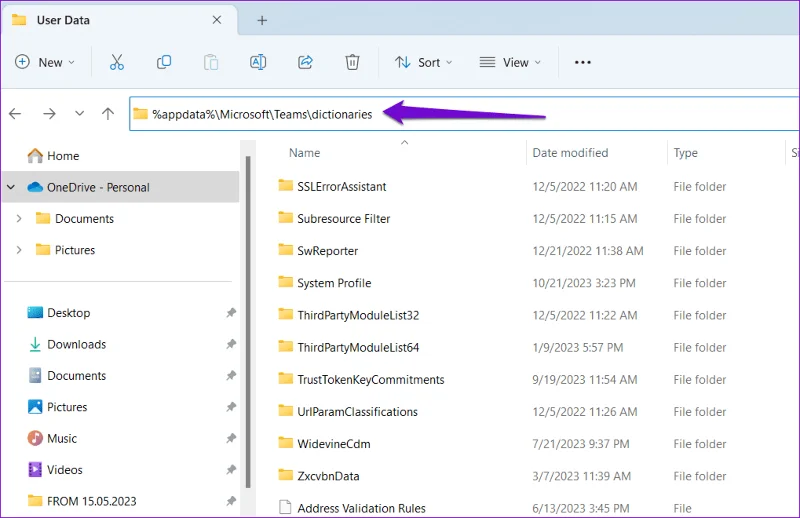Click date 10/21/2023 3:23 PM cell
The height and width of the screenshot is (518, 800).
click(584, 283)
